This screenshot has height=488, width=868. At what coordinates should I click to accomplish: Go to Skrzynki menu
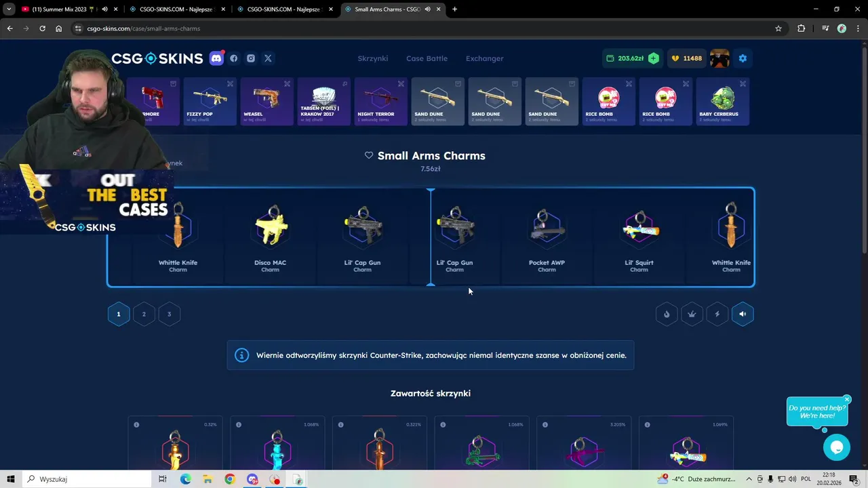click(373, 58)
